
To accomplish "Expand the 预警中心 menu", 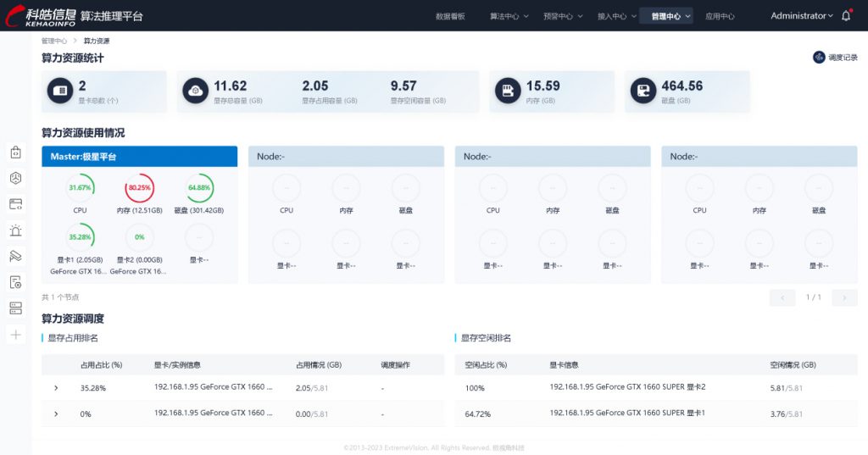I will point(562,16).
